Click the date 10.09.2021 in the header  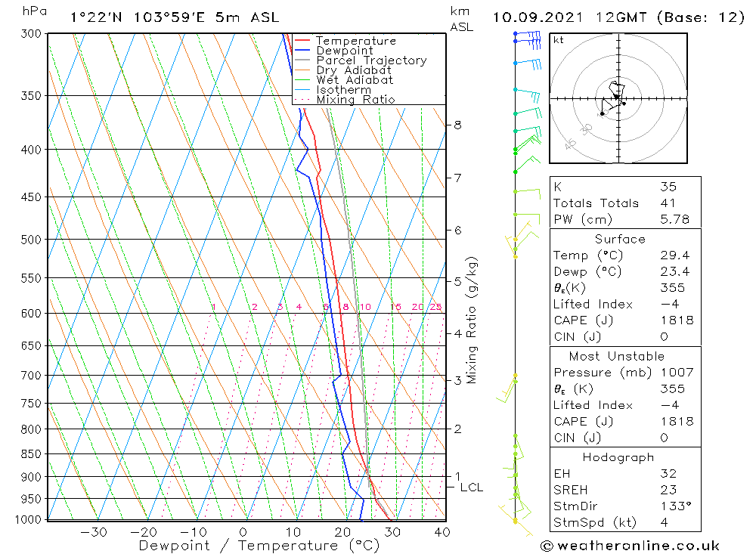(538, 18)
